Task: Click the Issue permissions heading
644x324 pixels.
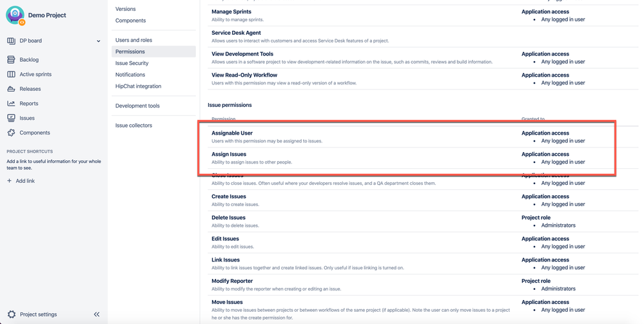Action: (x=229, y=105)
